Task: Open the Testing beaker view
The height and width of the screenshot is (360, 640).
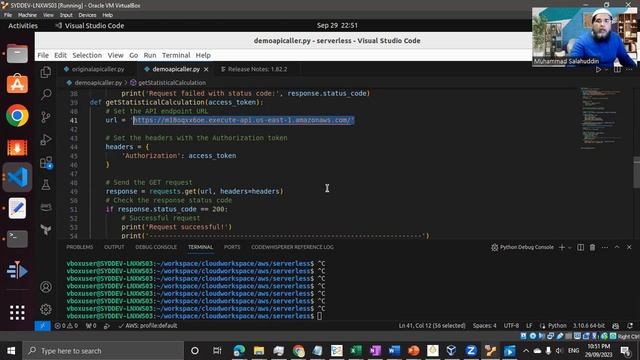Action: coord(46,185)
